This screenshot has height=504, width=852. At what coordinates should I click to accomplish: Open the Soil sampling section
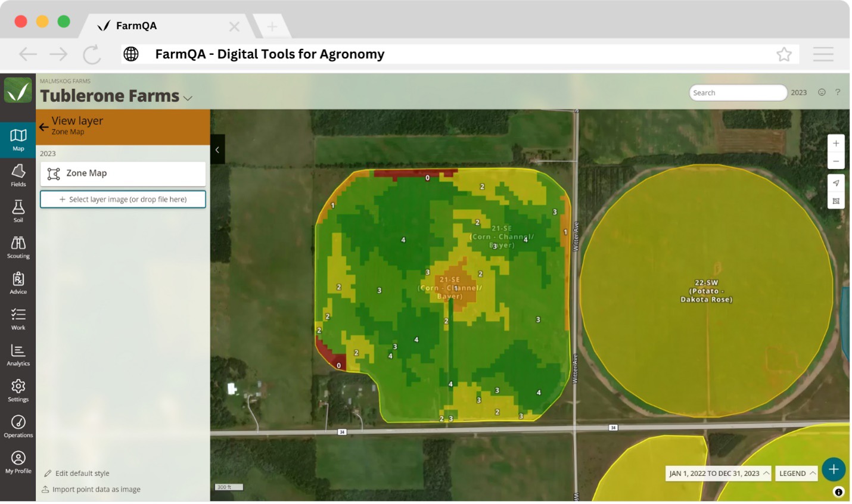pyautogui.click(x=18, y=211)
